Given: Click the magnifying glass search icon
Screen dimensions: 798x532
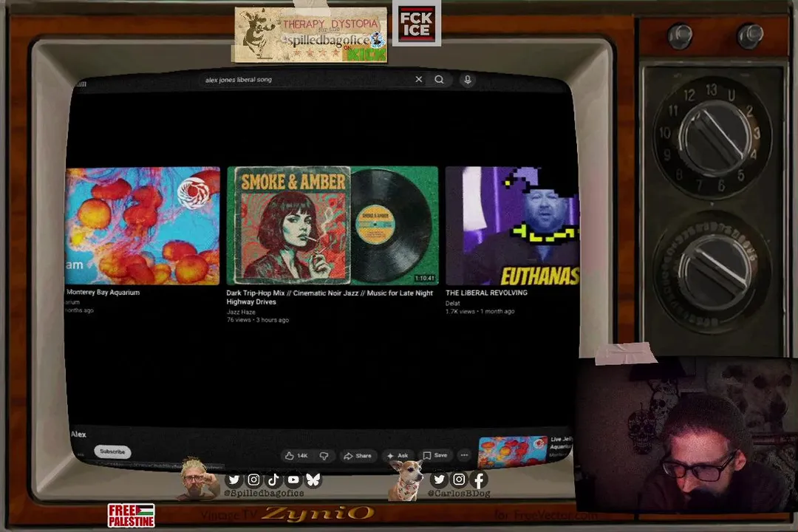Looking at the screenshot, I should [x=439, y=79].
